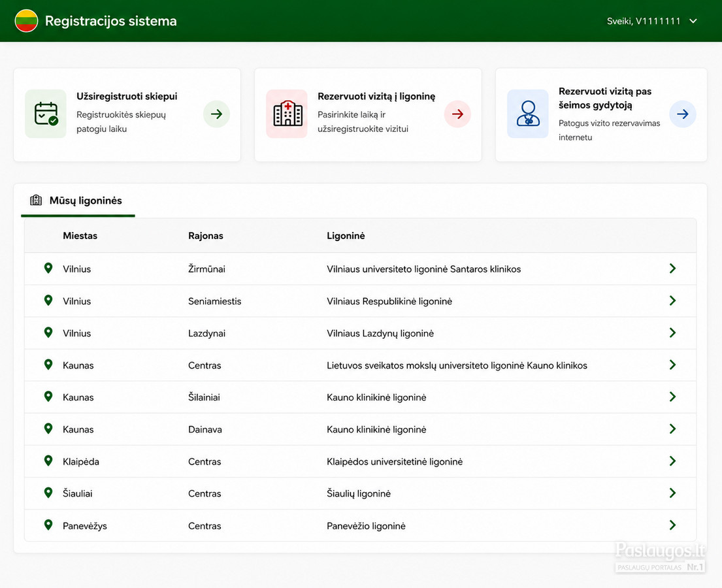Click Centras cell in Panevėžys row

tap(205, 526)
